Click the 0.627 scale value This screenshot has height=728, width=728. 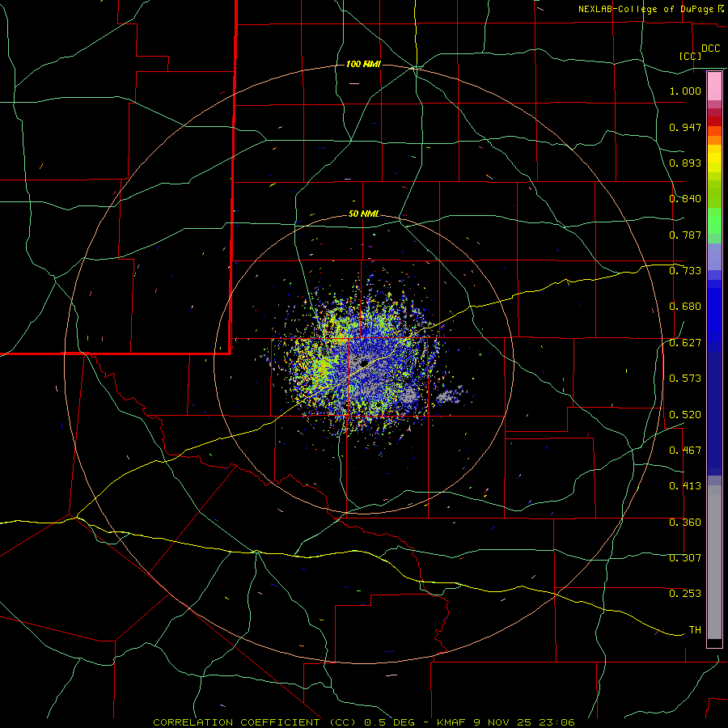pos(685,343)
